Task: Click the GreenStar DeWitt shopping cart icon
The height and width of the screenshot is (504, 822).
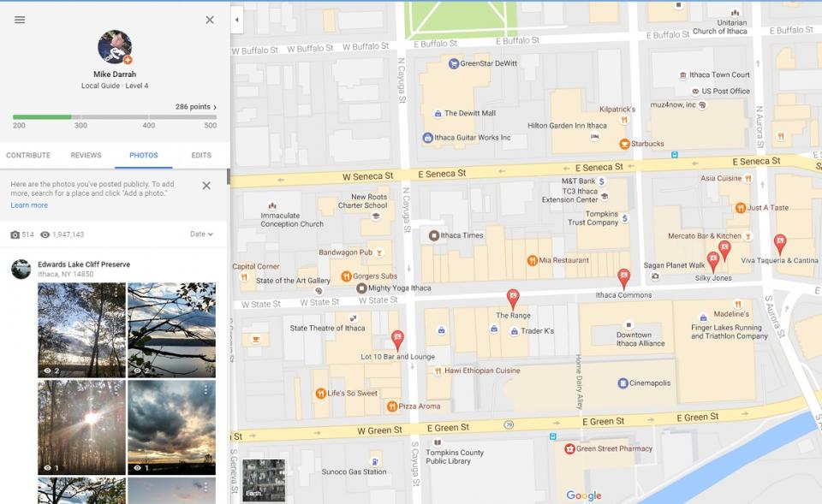Action: pyautogui.click(x=454, y=63)
